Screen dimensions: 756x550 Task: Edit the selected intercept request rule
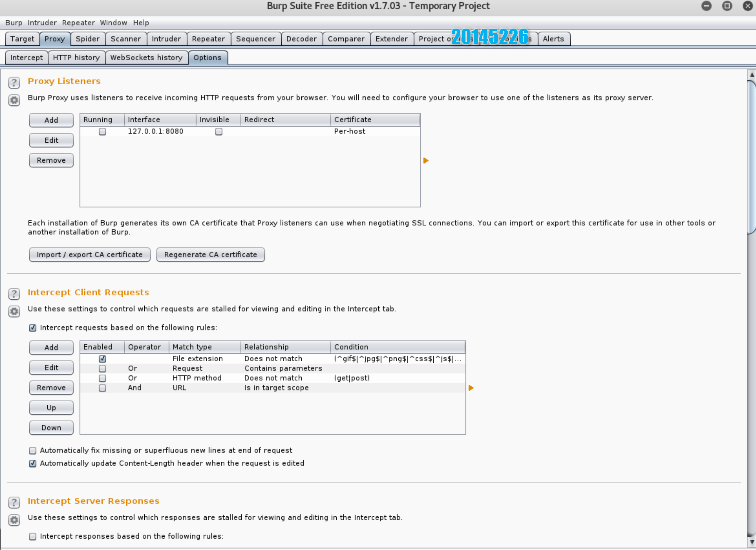(51, 367)
